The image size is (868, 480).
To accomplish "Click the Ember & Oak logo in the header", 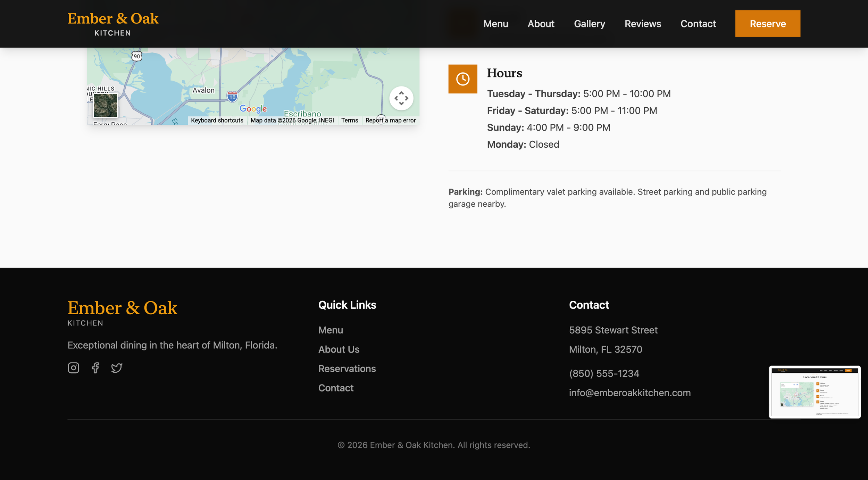I will (x=113, y=23).
